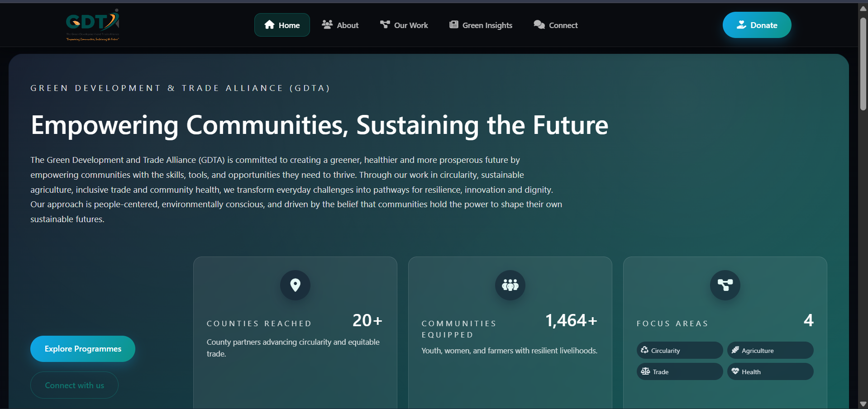The width and height of the screenshot is (868, 409).
Task: Open the Our Work menu
Action: [403, 25]
